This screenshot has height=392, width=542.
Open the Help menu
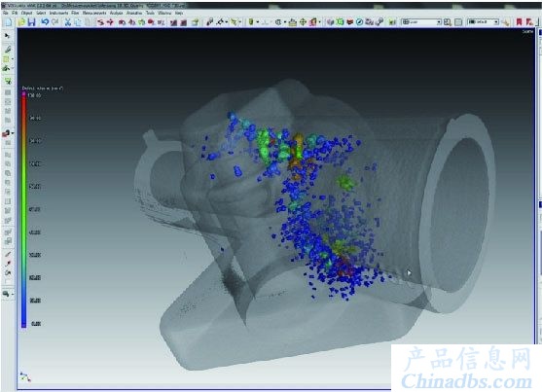(x=179, y=13)
